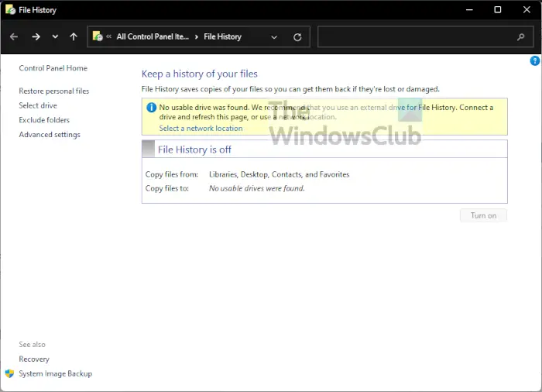Click 'Libraries, Desktop, Contacts, and Favorites' text
The width and height of the screenshot is (542, 392).
pyautogui.click(x=280, y=174)
